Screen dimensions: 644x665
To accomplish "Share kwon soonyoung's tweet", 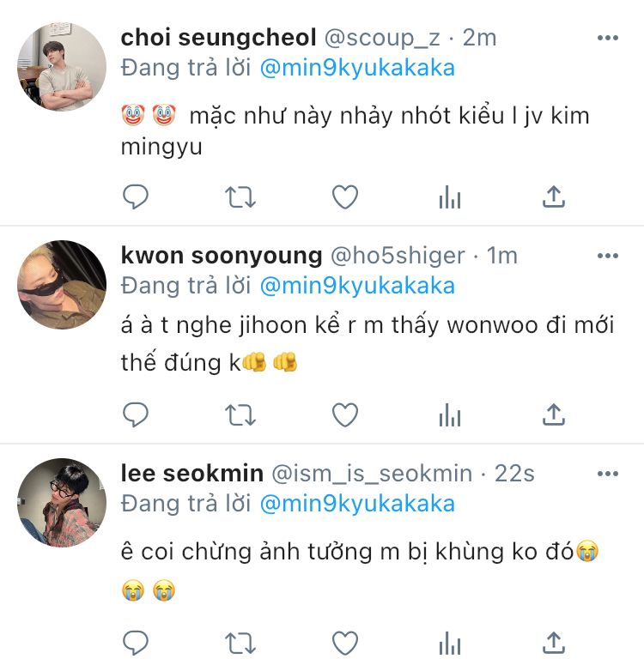I will tap(554, 414).
